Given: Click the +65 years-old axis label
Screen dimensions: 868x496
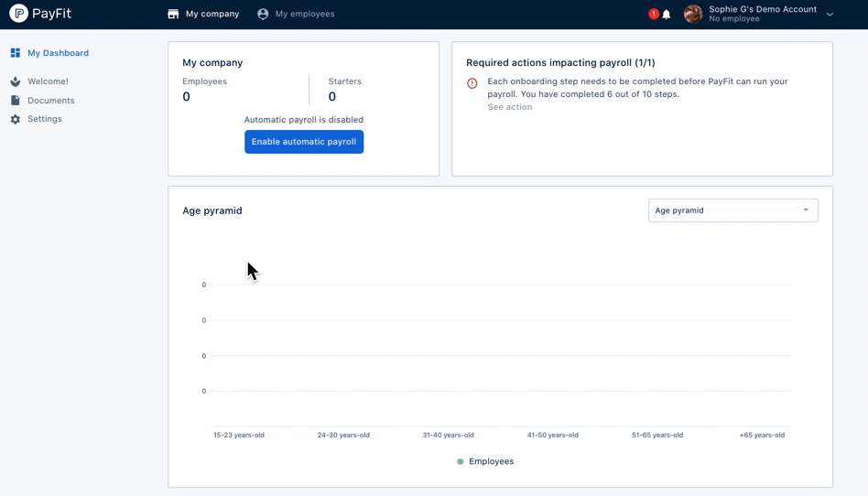Looking at the screenshot, I should (762, 435).
